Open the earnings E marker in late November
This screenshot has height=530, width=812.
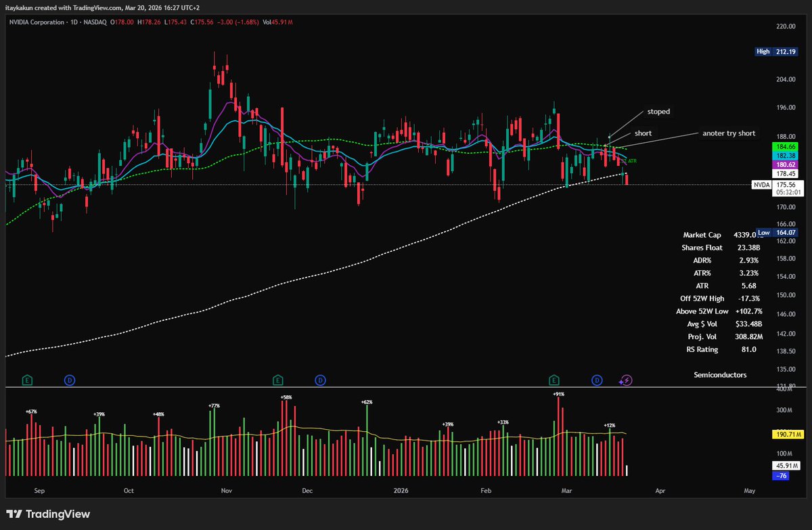(277, 380)
